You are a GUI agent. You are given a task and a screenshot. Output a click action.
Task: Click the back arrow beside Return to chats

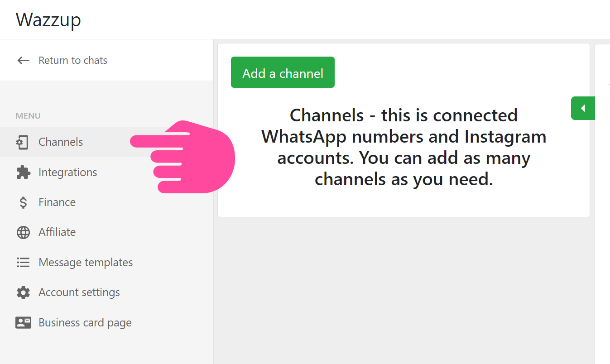[23, 60]
